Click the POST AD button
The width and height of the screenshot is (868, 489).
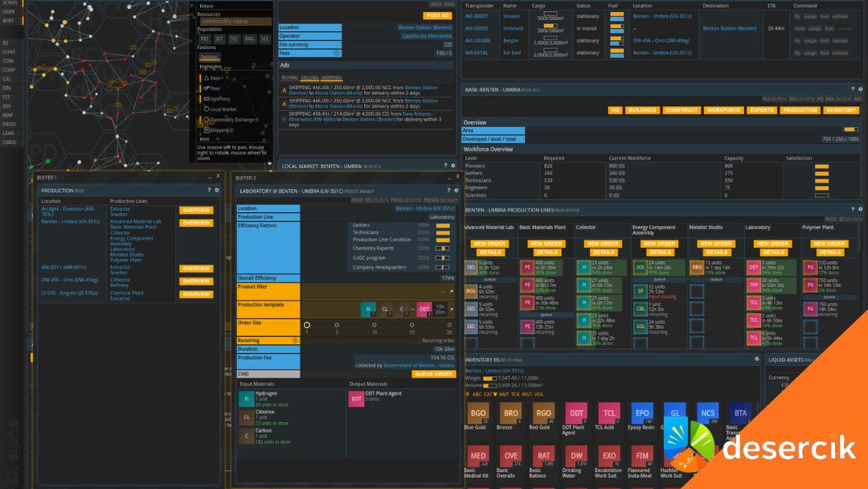(436, 15)
